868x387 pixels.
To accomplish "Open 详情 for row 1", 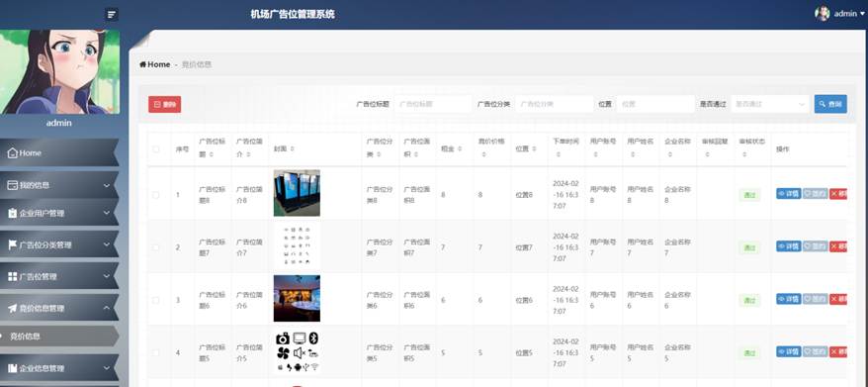I will click(788, 194).
